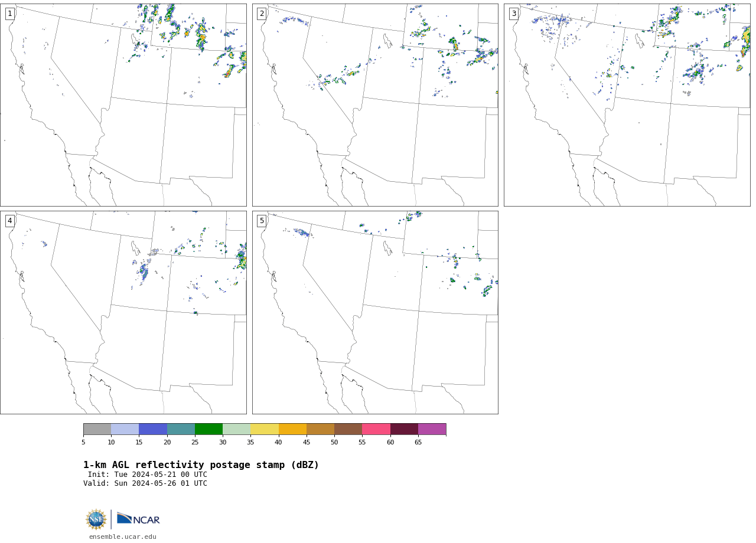Click the colorbar tick label 55
756x543 pixels.
362,442
